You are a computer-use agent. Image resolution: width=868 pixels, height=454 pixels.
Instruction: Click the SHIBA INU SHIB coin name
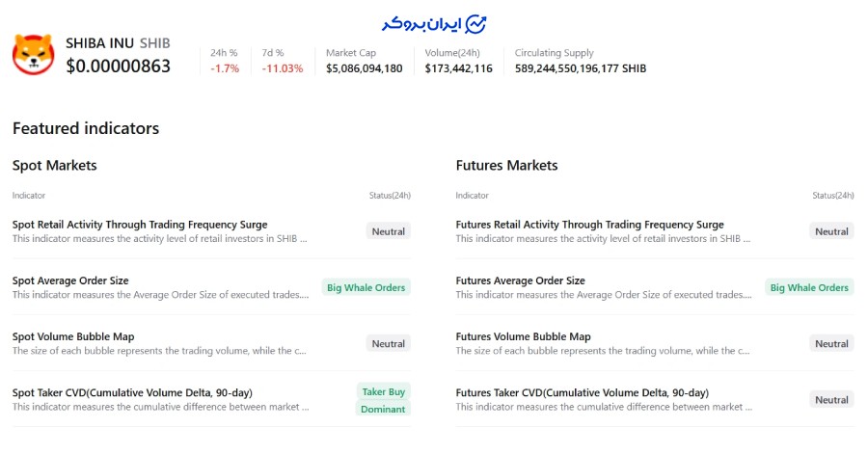coord(118,43)
